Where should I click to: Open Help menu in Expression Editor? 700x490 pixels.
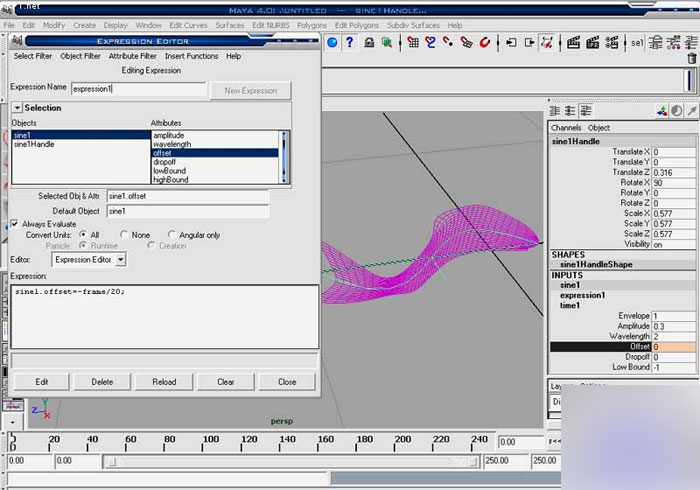click(x=233, y=56)
